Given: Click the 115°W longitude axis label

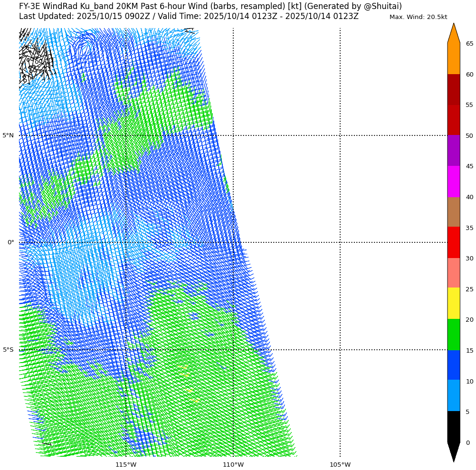Looking at the screenshot, I should tap(126, 464).
